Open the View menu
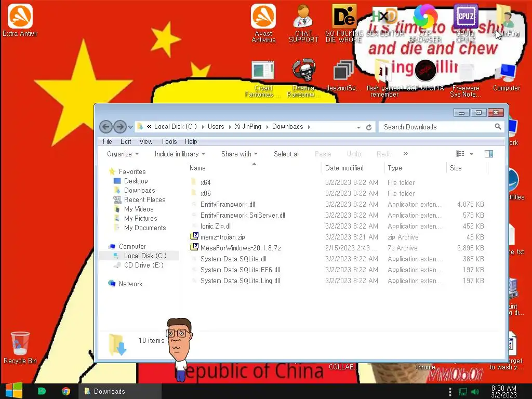This screenshot has width=532, height=399. [146, 141]
